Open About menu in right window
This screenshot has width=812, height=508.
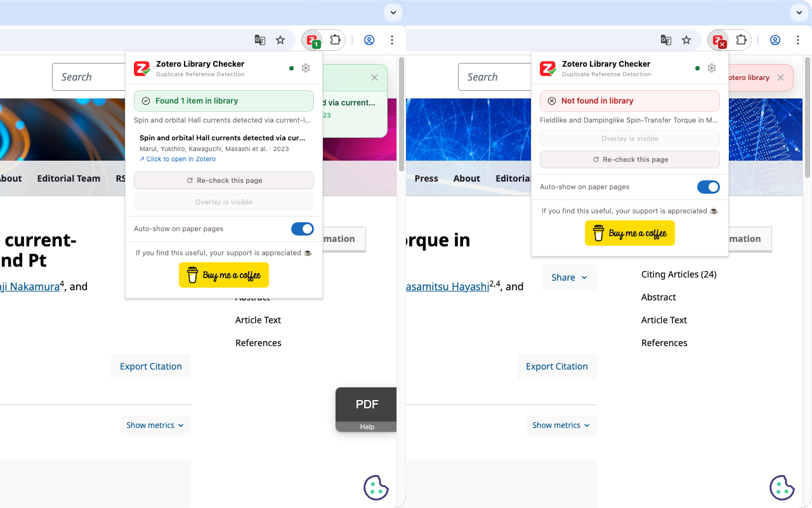pyautogui.click(x=467, y=178)
